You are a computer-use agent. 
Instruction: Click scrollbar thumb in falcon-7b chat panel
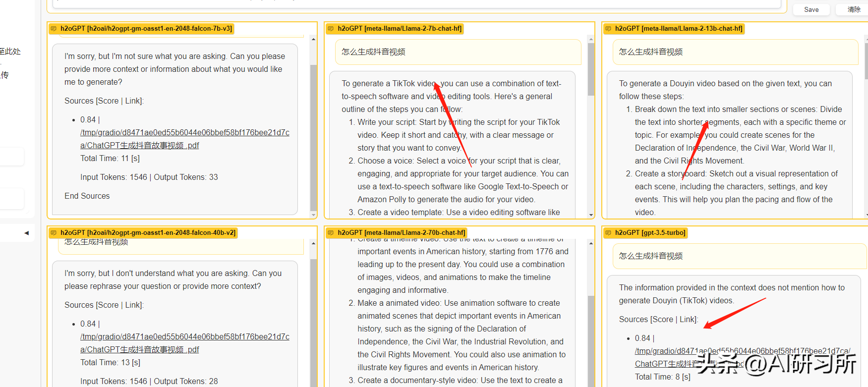coord(313,138)
